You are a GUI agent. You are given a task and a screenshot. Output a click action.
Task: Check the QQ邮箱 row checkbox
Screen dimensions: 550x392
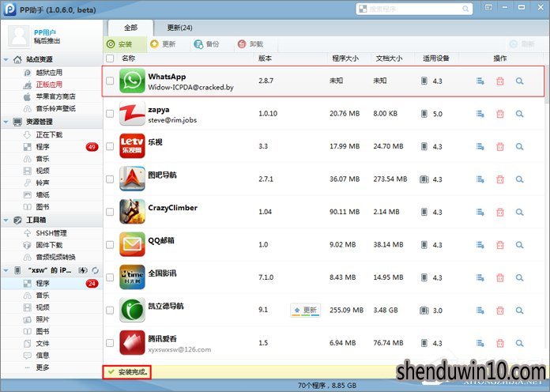110,245
